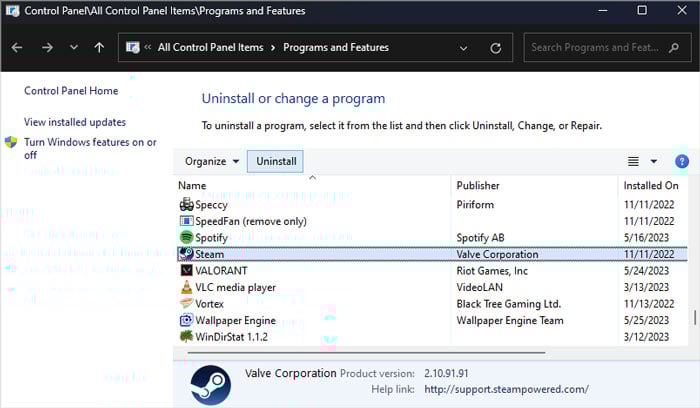The image size is (700, 408).
Task: Open the help question mark button
Action: (682, 161)
